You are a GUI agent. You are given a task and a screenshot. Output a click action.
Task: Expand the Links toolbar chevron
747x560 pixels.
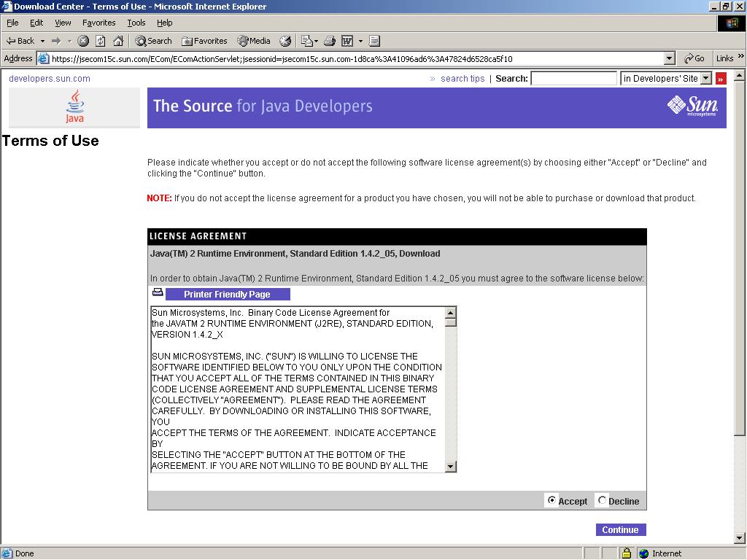(x=740, y=57)
